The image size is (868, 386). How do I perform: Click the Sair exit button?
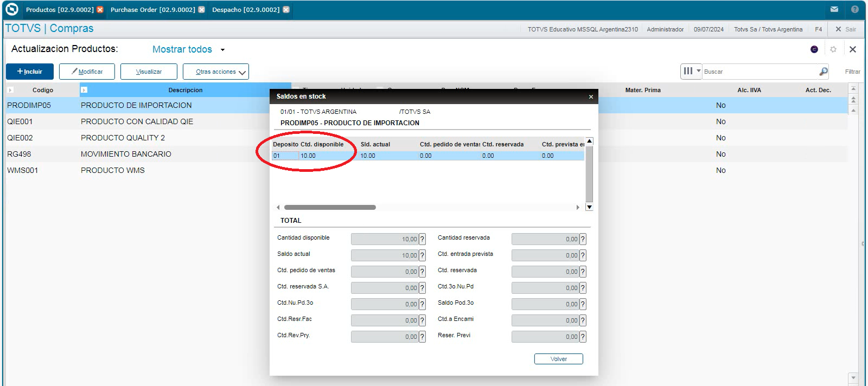(846, 29)
